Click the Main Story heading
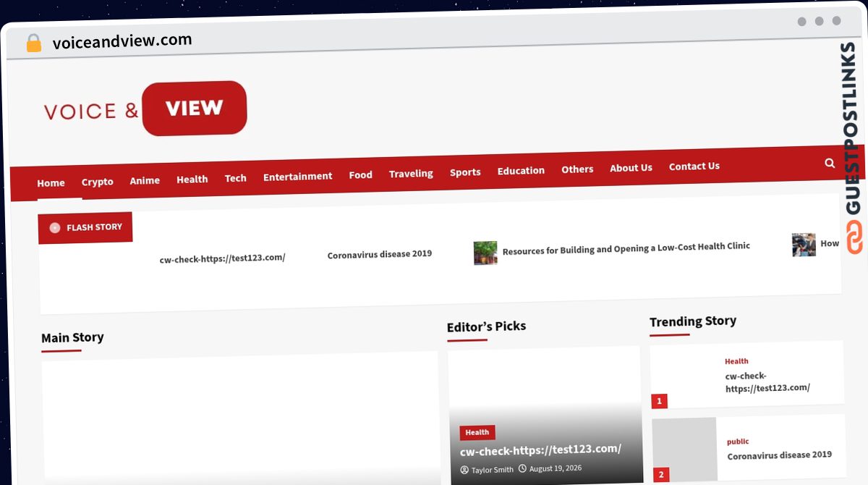 click(x=72, y=337)
